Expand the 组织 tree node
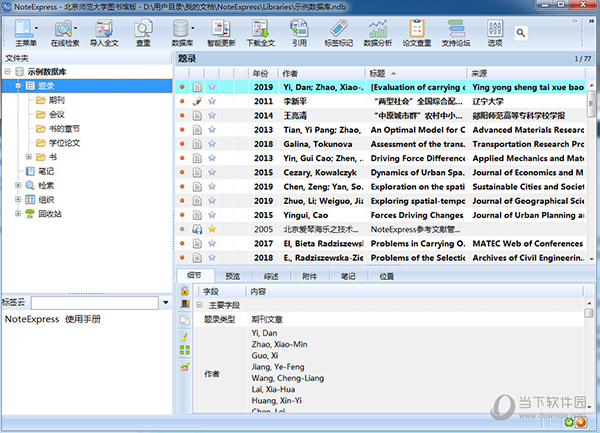Viewport: 600px width, 433px height. click(x=18, y=199)
